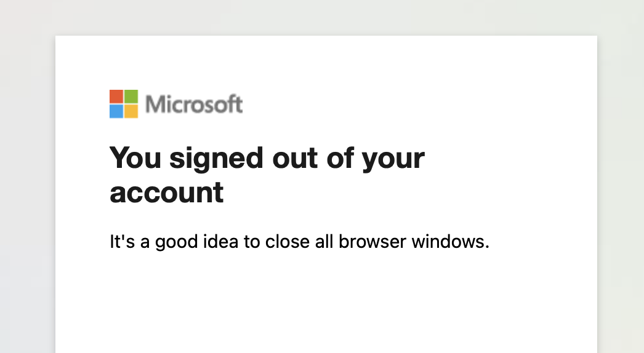Image resolution: width=644 pixels, height=353 pixels.
Task: Click the yellow square in Microsoft logo
Action: [x=131, y=111]
